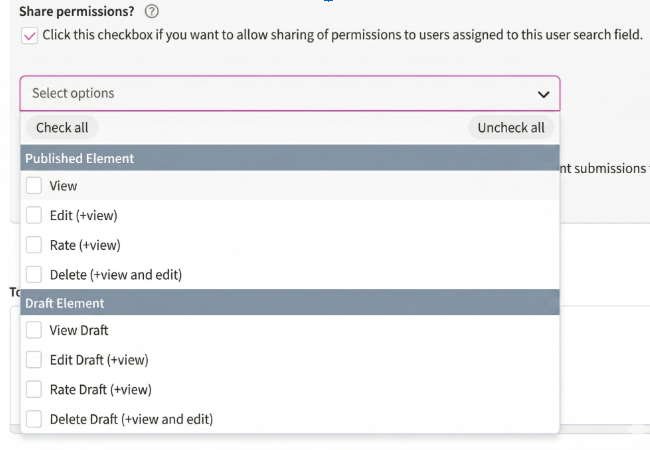Enable the Edit Draft (+view) checkbox
Viewport: 650px width, 450px height.
click(x=34, y=360)
